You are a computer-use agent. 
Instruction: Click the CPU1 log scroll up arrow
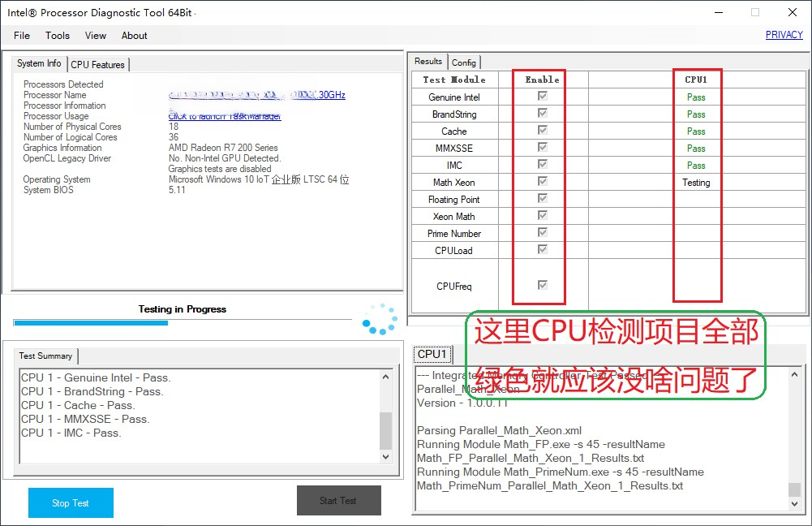point(794,374)
